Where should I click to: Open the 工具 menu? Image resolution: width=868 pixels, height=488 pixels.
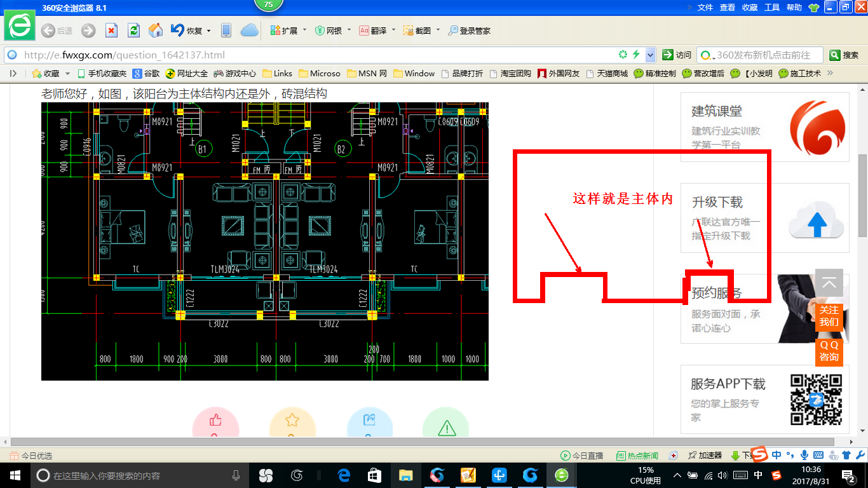[x=772, y=8]
